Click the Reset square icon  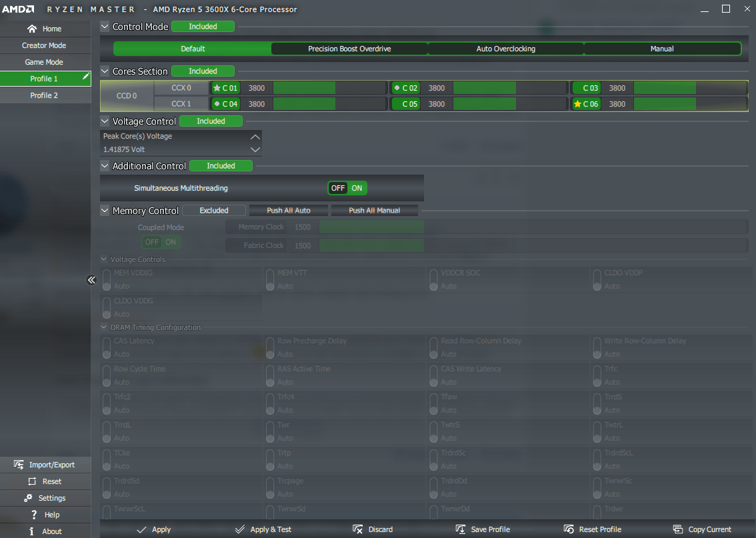[32, 481]
